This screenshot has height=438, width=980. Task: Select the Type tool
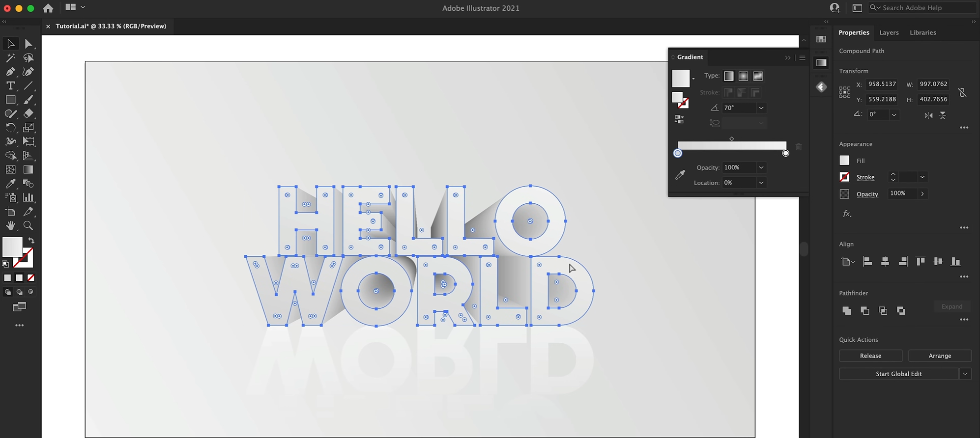pyautogui.click(x=10, y=86)
